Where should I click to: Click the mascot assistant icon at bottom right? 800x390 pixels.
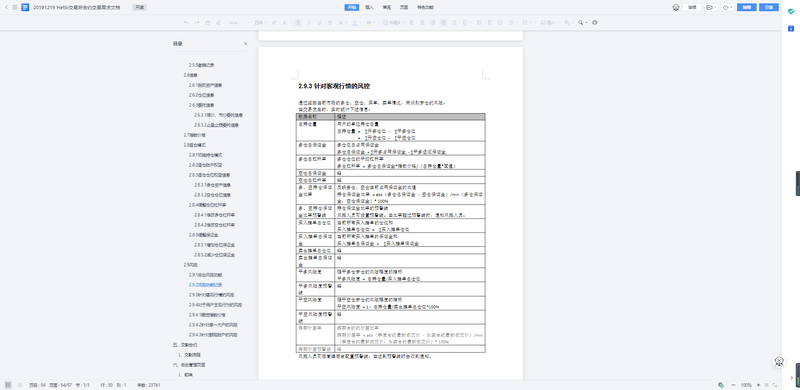pyautogui.click(x=779, y=361)
